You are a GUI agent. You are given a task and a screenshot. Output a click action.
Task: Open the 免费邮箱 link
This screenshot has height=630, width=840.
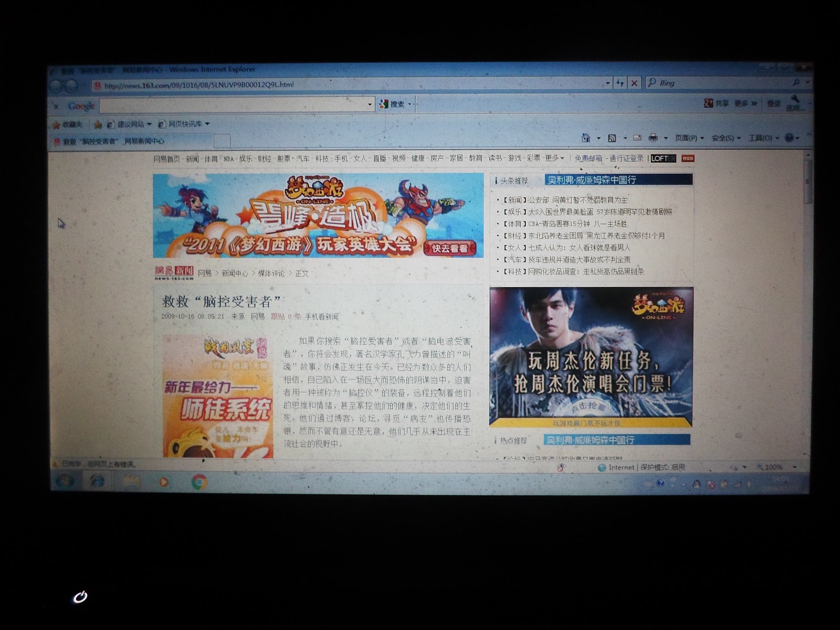point(589,158)
